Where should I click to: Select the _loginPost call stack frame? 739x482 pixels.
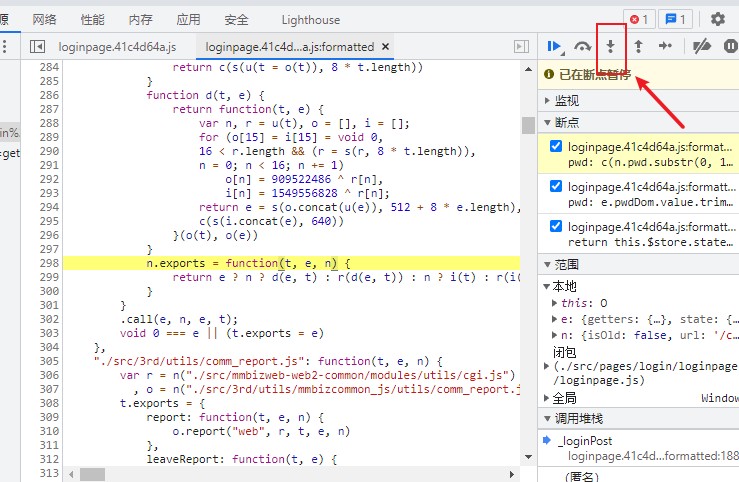click(586, 441)
